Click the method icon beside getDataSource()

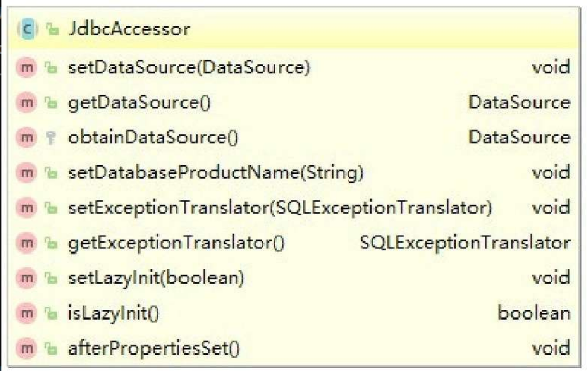point(27,103)
